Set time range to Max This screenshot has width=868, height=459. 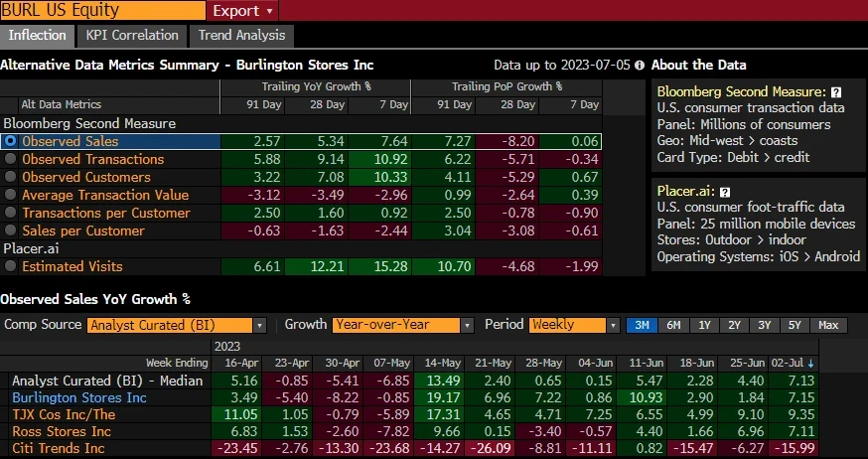click(x=828, y=325)
